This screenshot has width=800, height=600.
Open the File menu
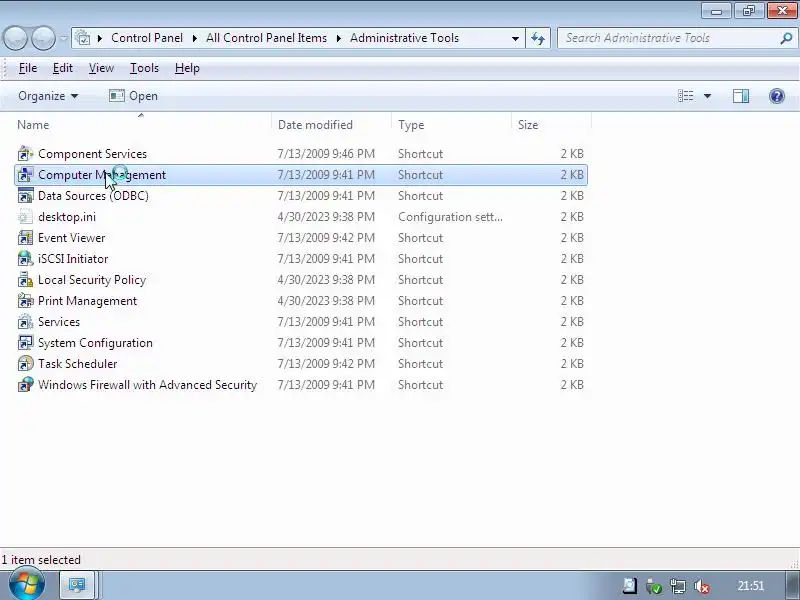click(x=28, y=68)
